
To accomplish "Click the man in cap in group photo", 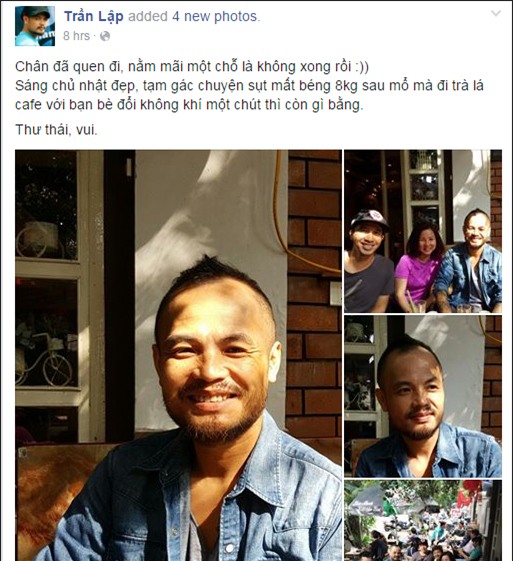I will (368, 261).
